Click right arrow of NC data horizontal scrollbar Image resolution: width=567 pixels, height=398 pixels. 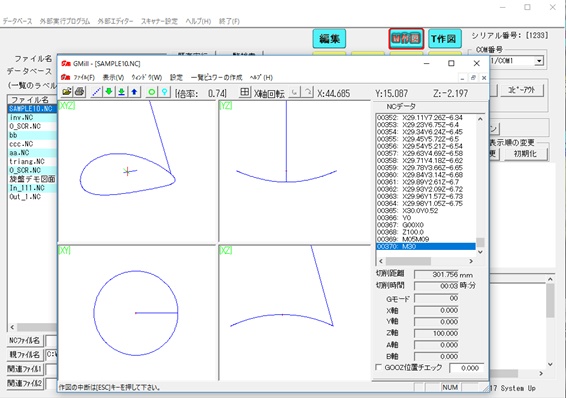point(471,261)
